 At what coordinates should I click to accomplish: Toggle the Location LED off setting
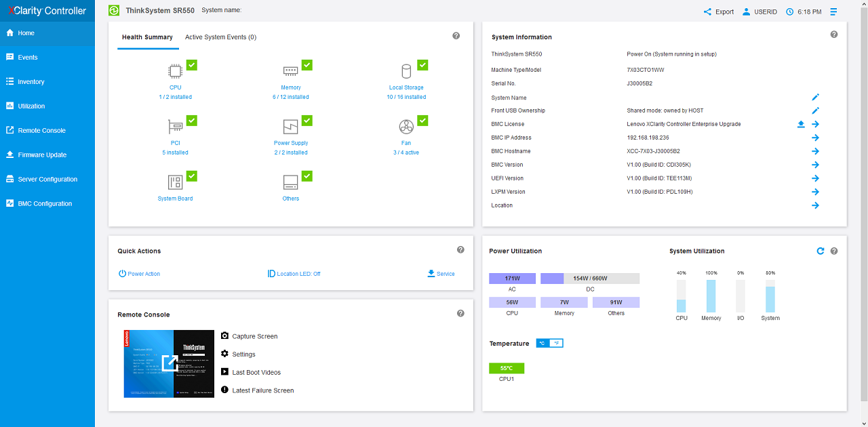pos(294,274)
